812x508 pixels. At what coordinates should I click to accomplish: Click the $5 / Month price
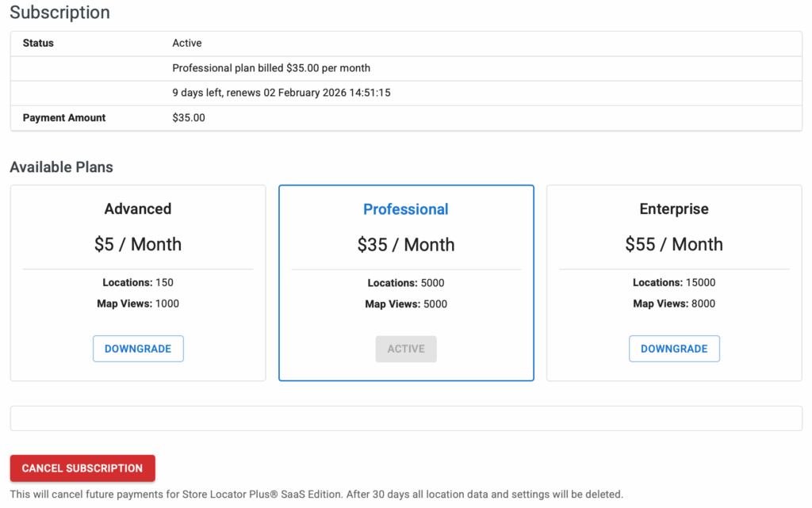(x=138, y=244)
